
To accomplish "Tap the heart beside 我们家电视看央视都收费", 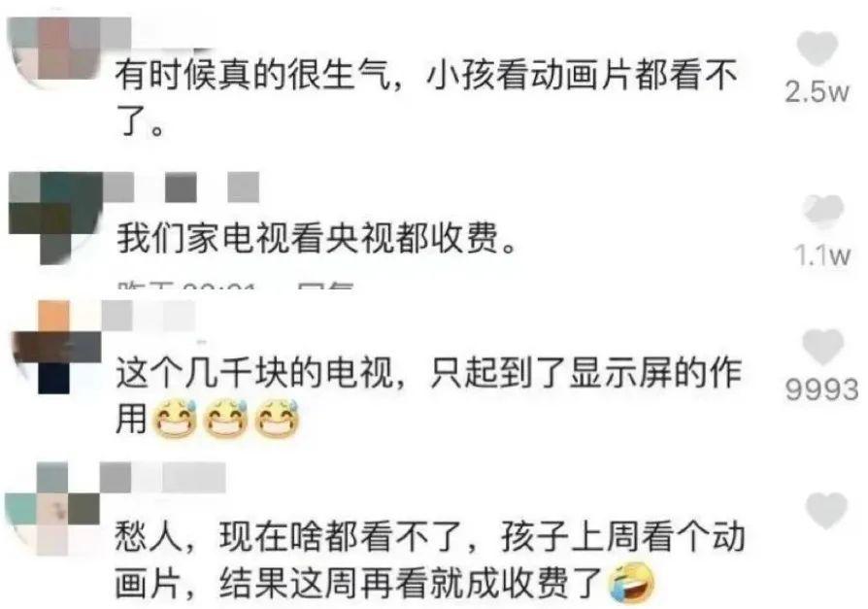I will [x=823, y=209].
